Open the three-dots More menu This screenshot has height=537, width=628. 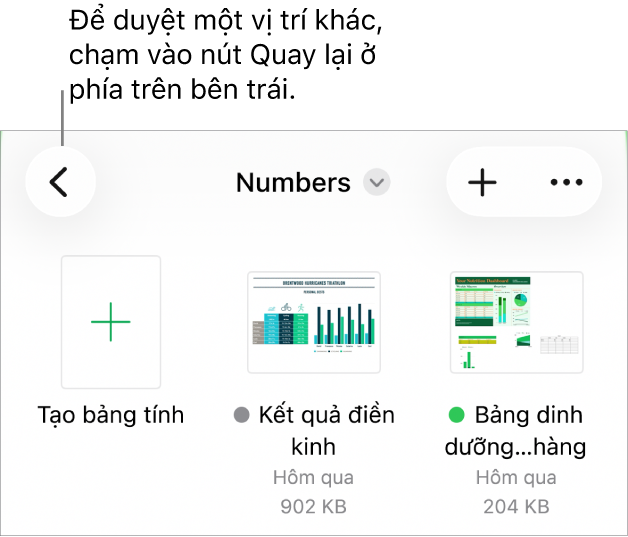566,182
